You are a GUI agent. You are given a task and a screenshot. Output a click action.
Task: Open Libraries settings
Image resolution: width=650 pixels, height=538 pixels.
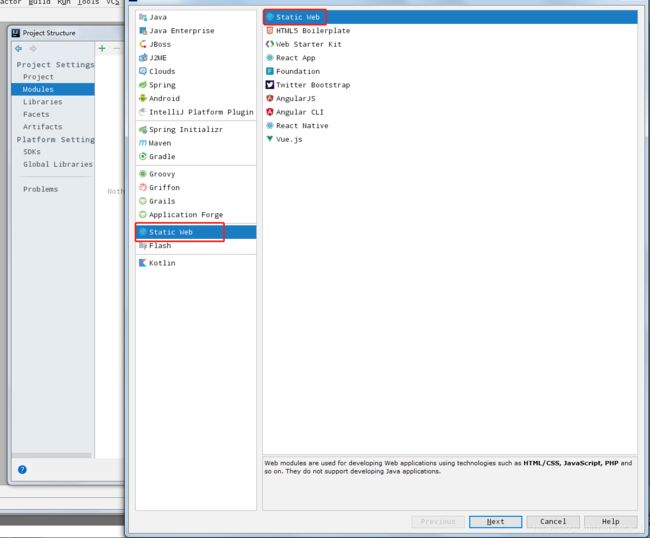(43, 102)
